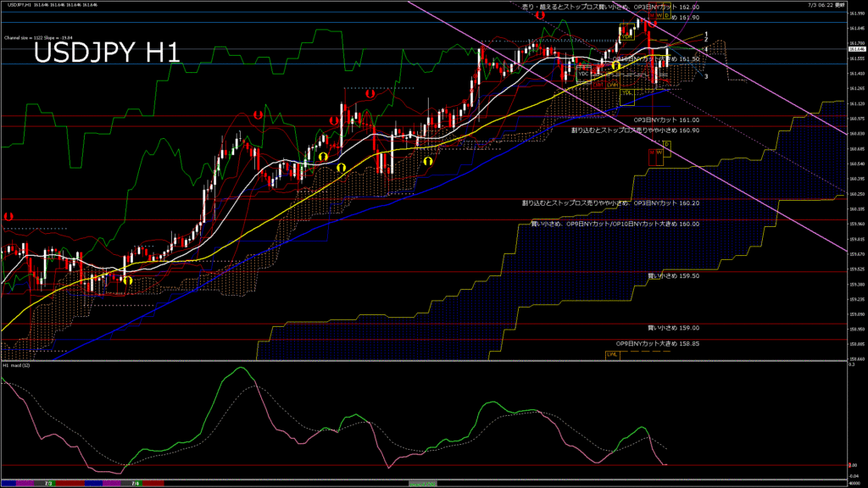Click the H1 macd (12) indicator label
This screenshot has height=488, width=868.
tap(19, 365)
